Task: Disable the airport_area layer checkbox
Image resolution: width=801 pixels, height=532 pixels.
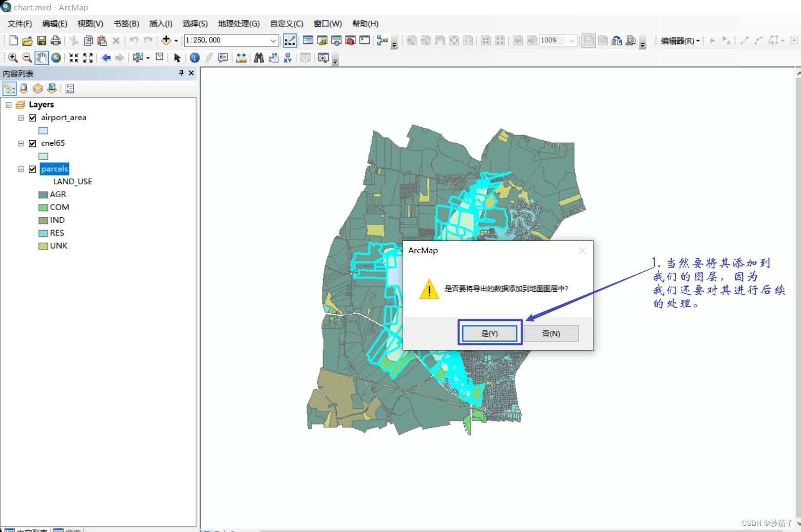Action: (32, 118)
